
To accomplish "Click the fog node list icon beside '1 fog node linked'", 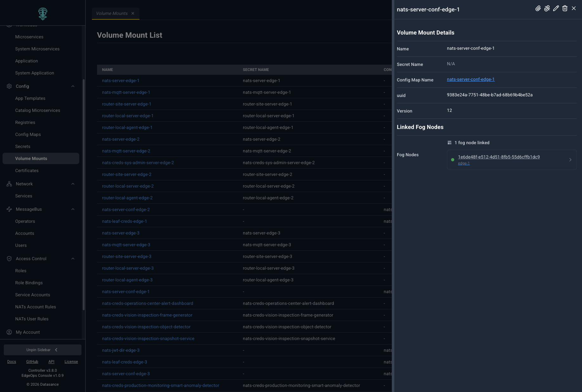I will click(449, 143).
